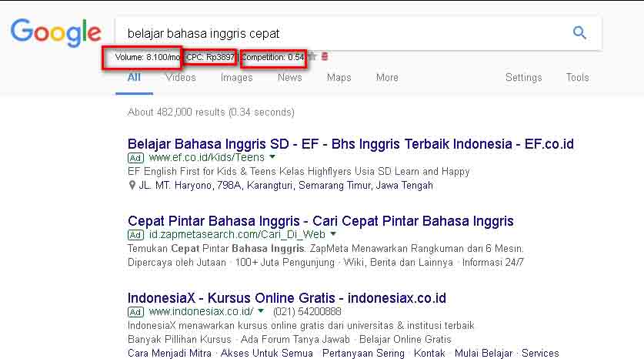Screen dimensions: 644x359
Task: Click the Pertanyaan Sering sitelink
Action: 363,354
